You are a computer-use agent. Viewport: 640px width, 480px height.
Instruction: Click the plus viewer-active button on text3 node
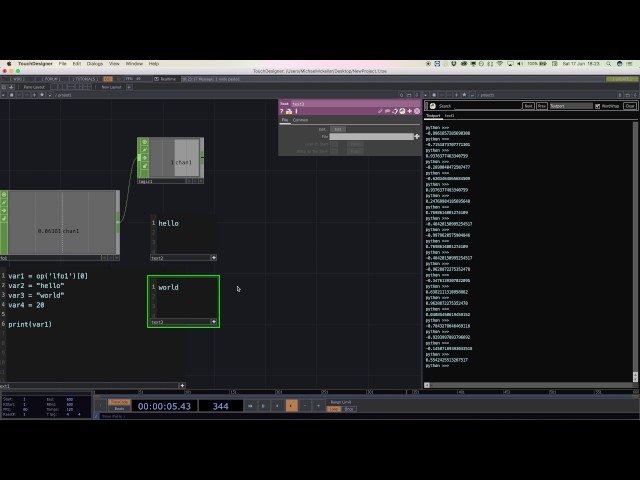click(x=213, y=322)
